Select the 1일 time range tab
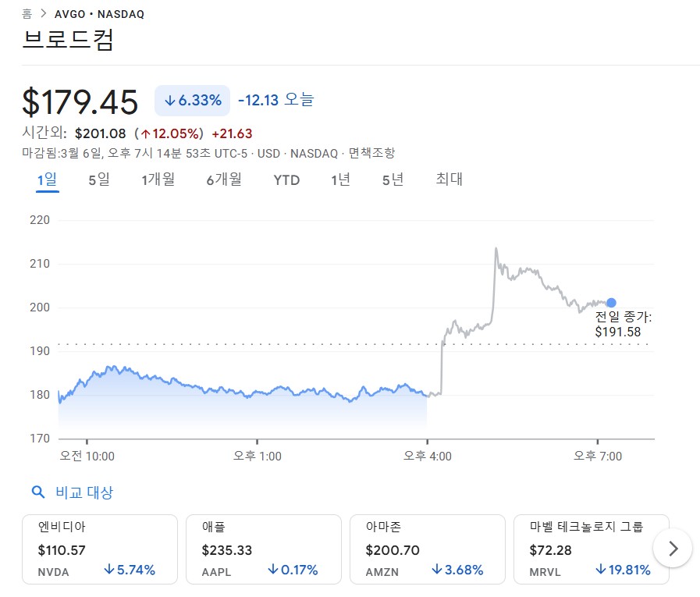This screenshot has width=700, height=597. 47,179
